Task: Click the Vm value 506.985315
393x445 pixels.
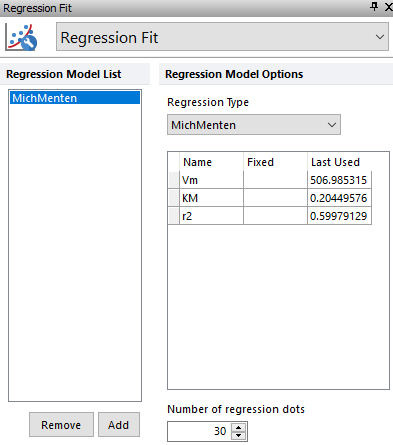Action: [339, 180]
